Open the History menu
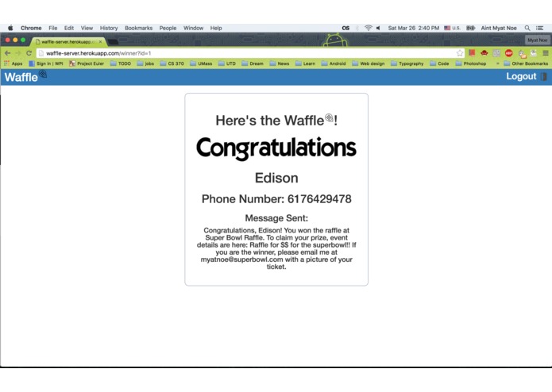The height and width of the screenshot is (392, 552). 109,28
